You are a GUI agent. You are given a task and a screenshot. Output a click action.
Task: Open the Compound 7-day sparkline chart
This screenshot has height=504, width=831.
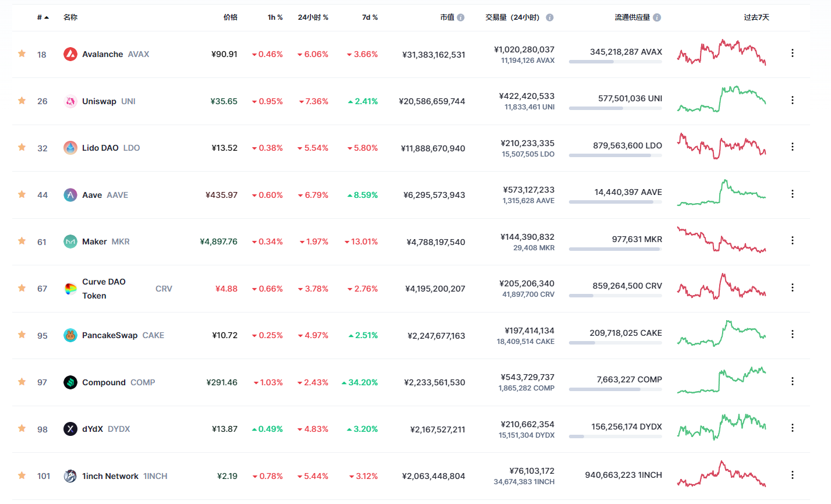(722, 381)
